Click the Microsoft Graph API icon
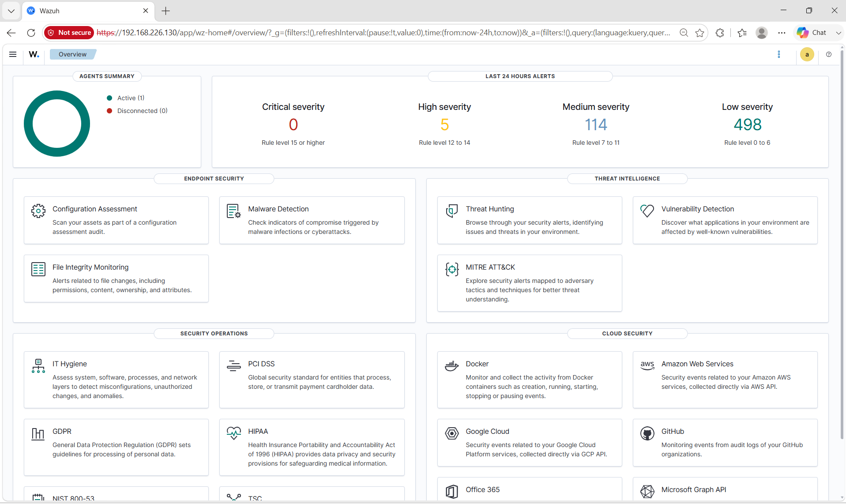Screen dimensions: 846x504 coord(647,492)
